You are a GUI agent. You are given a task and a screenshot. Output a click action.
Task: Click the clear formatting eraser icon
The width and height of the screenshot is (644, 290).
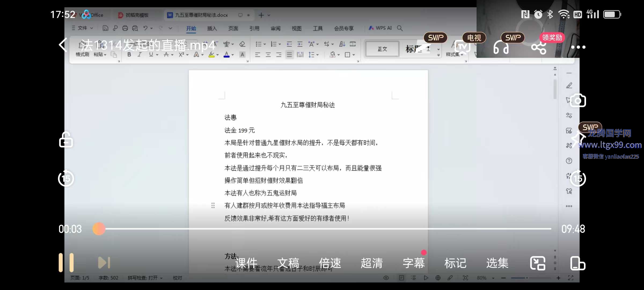tap(242, 44)
